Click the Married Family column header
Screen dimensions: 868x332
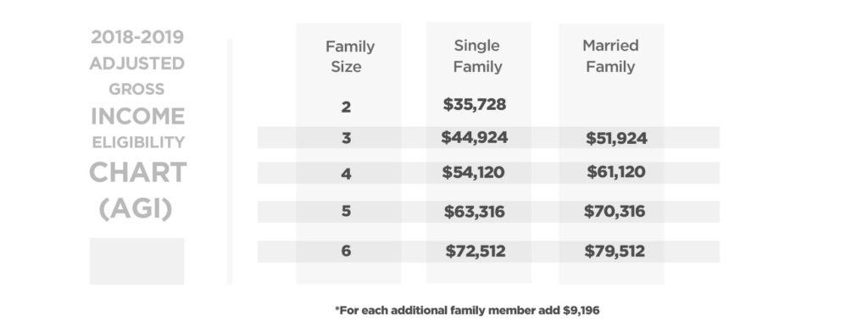(610, 56)
